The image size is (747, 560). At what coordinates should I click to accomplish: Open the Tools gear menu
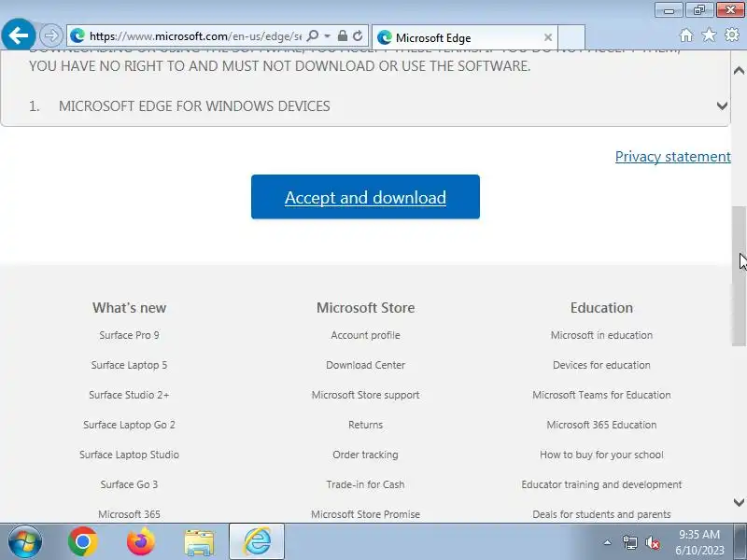coord(732,35)
